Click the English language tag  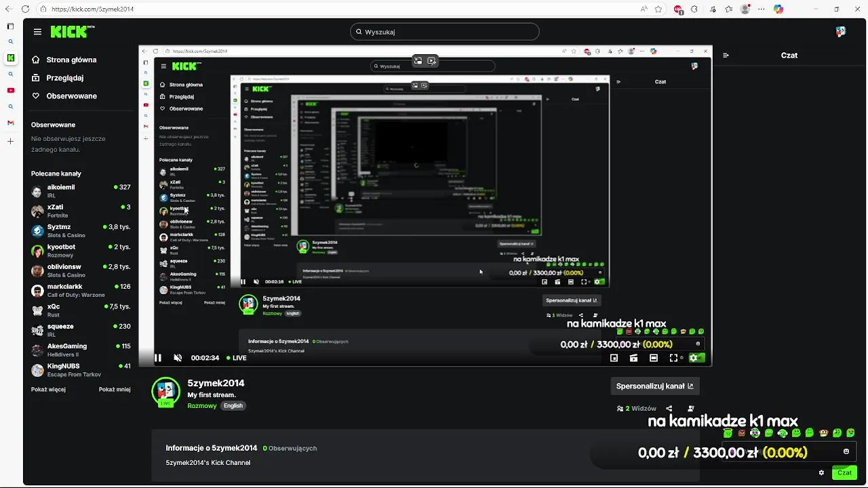point(233,406)
